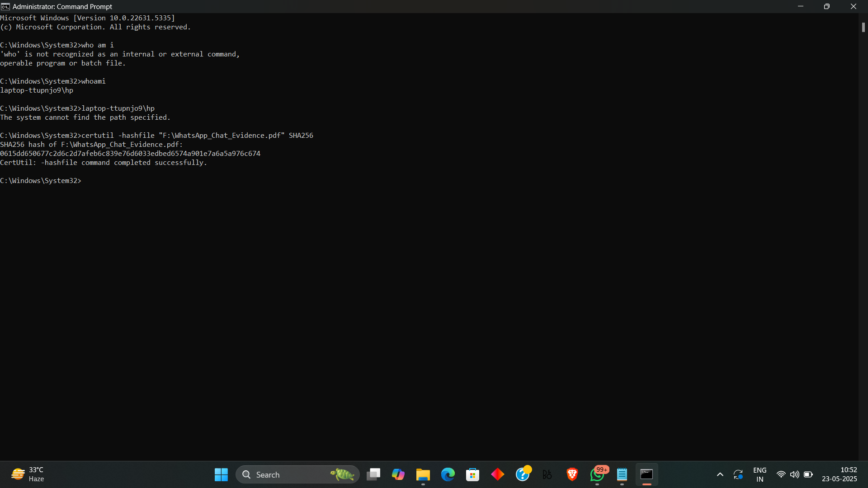The width and height of the screenshot is (868, 488).
Task: Open the weather widget showing Haze
Action: pyautogui.click(x=28, y=474)
